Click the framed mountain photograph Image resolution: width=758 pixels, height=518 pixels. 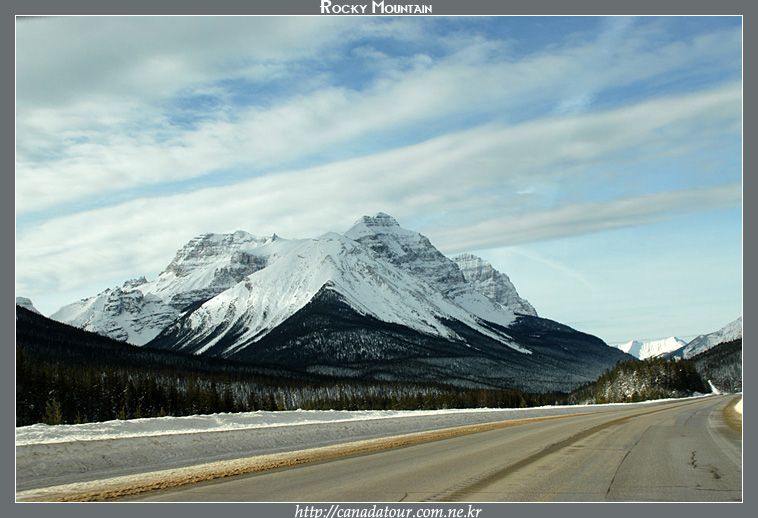(379, 259)
